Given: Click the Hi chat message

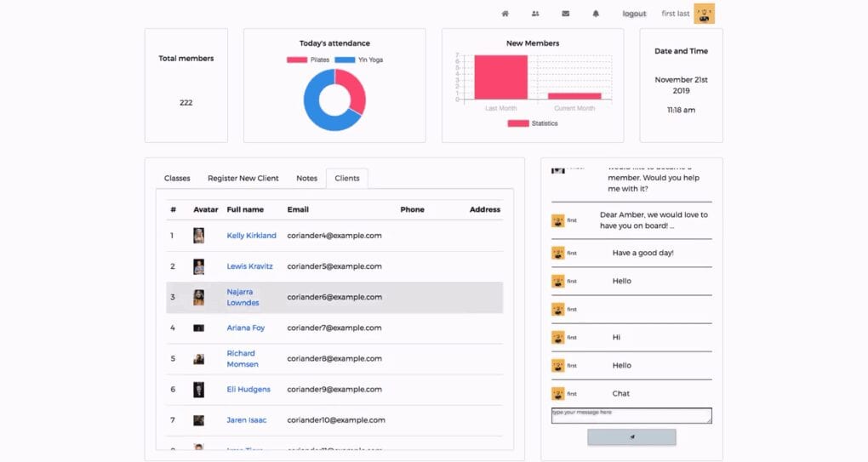Looking at the screenshot, I should [616, 338].
